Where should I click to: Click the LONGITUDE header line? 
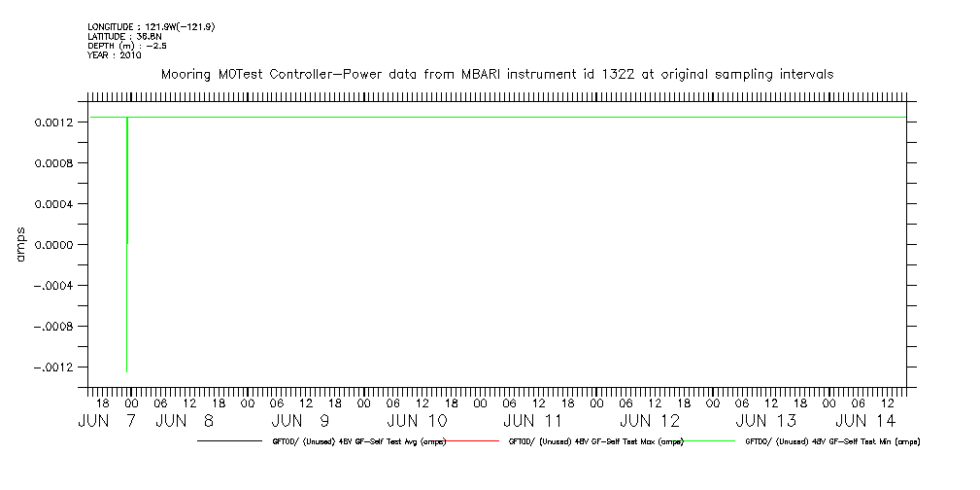pos(151,27)
